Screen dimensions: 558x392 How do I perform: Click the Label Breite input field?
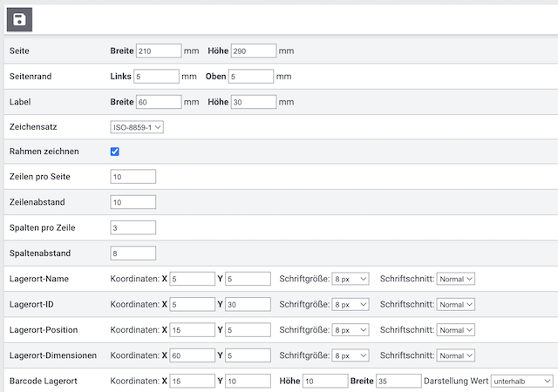coord(159,102)
